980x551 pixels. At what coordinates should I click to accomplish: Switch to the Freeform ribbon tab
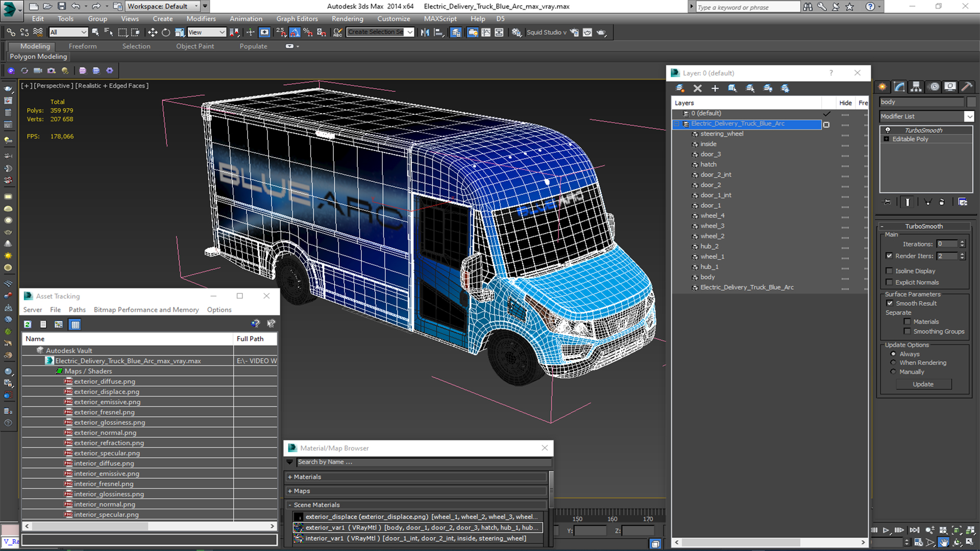(x=83, y=46)
